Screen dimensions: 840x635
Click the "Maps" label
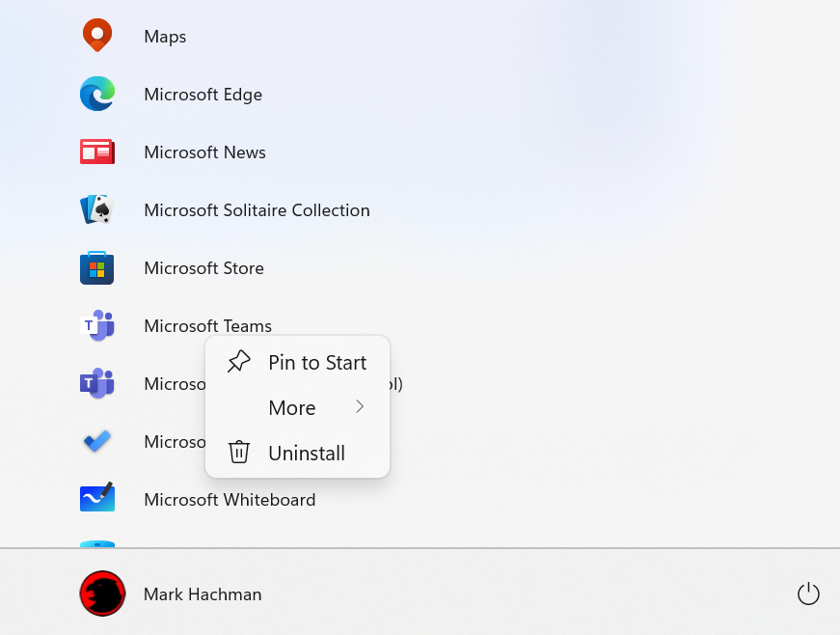click(165, 37)
